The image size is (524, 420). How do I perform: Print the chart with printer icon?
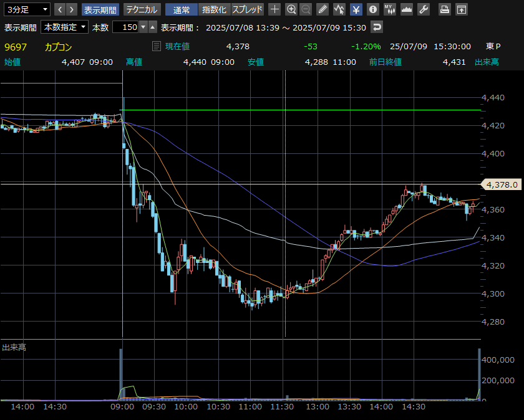click(x=445, y=9)
